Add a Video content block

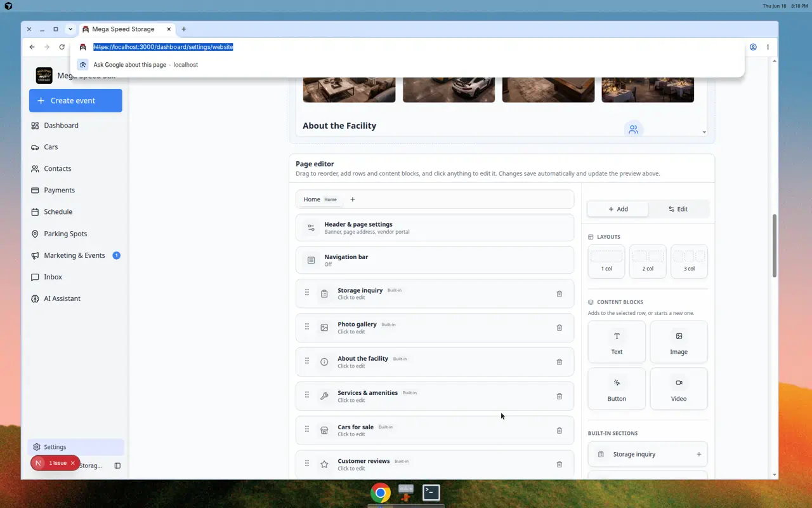[679, 389]
